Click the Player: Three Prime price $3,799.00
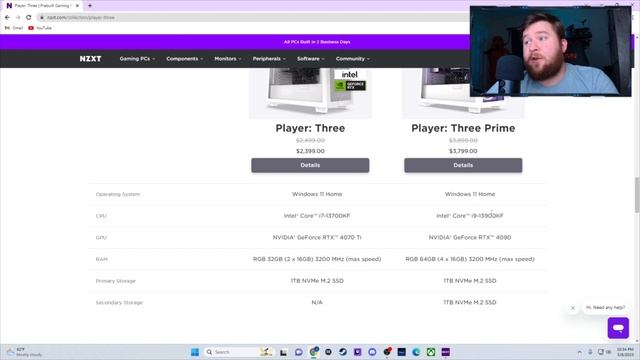Viewport: 640px width, 360px height. tap(463, 151)
